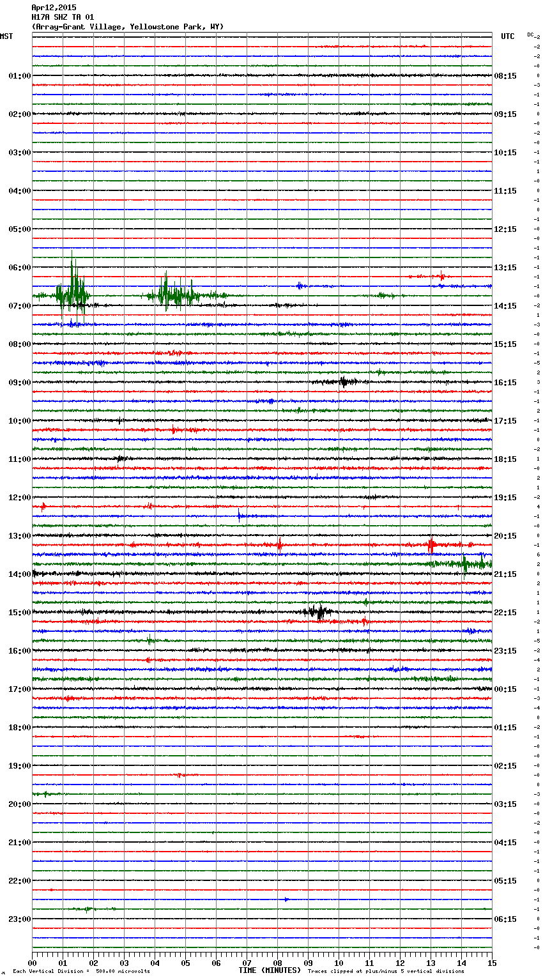This screenshot has height=980, width=543.
Task: Select the 22:00 MST time label
Action: [19, 881]
